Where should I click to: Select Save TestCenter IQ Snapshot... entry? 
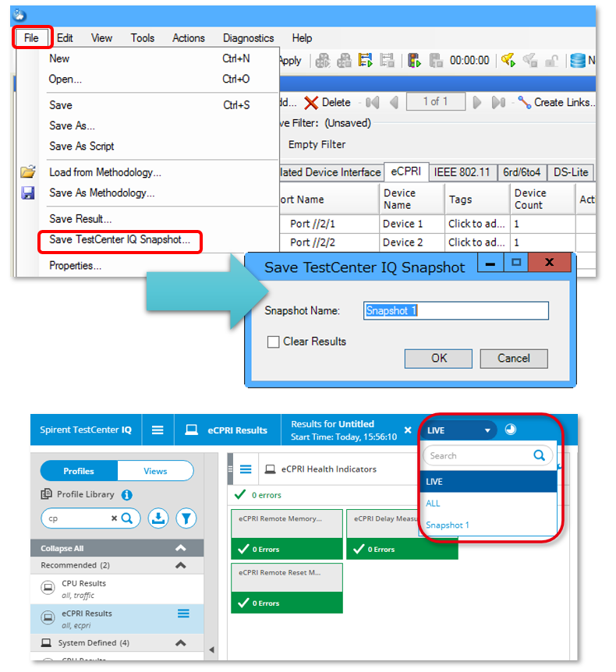pos(119,239)
